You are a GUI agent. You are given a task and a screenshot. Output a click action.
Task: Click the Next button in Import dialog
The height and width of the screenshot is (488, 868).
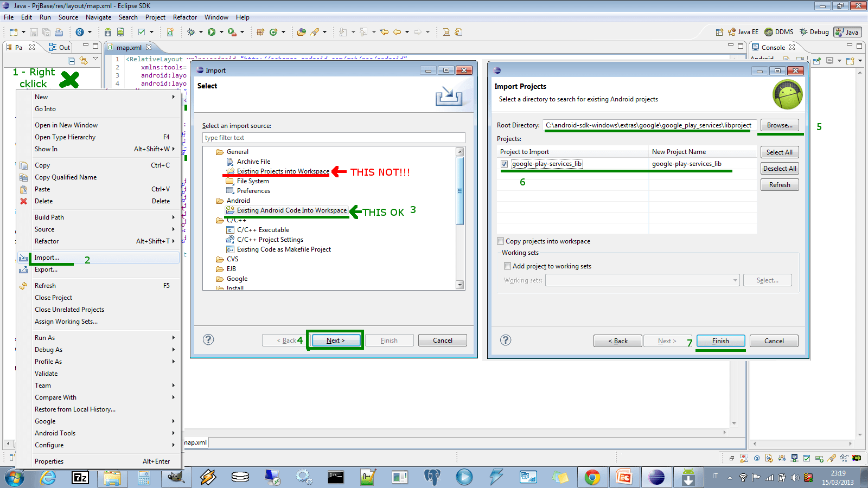coord(336,341)
